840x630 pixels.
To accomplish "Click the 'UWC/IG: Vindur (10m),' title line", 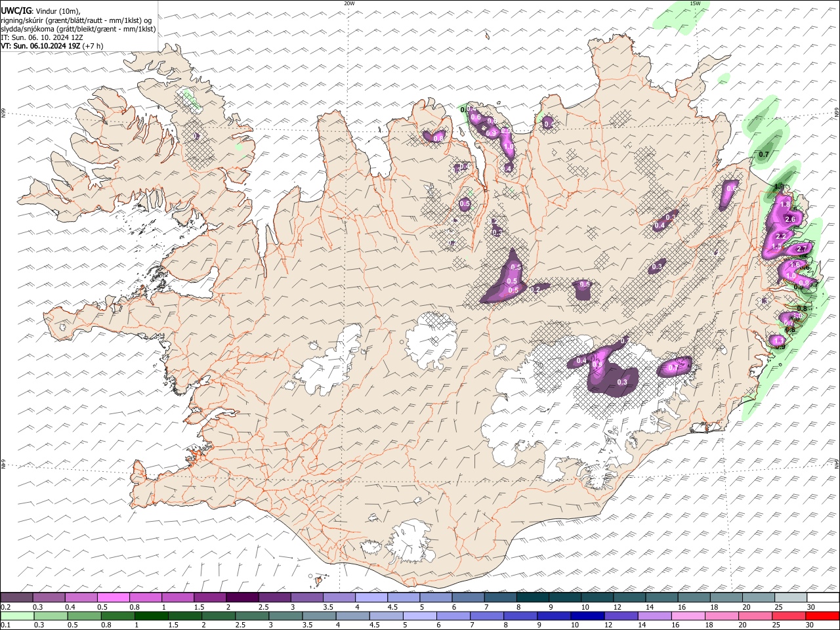I will tap(40, 11).
